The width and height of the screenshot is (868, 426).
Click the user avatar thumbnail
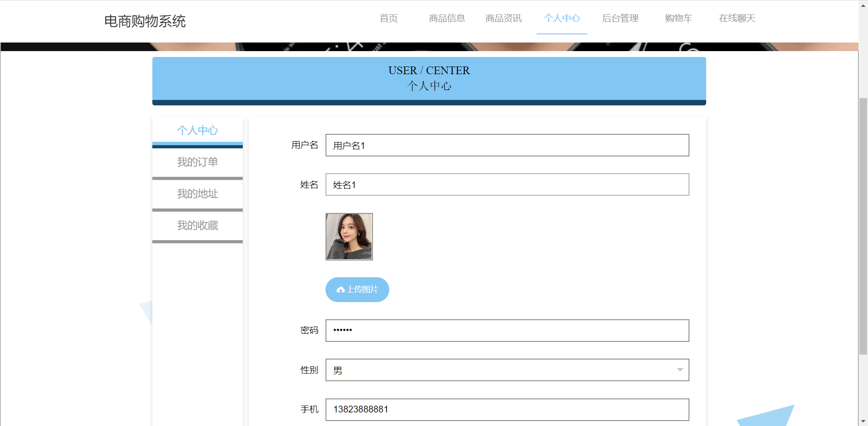point(349,237)
